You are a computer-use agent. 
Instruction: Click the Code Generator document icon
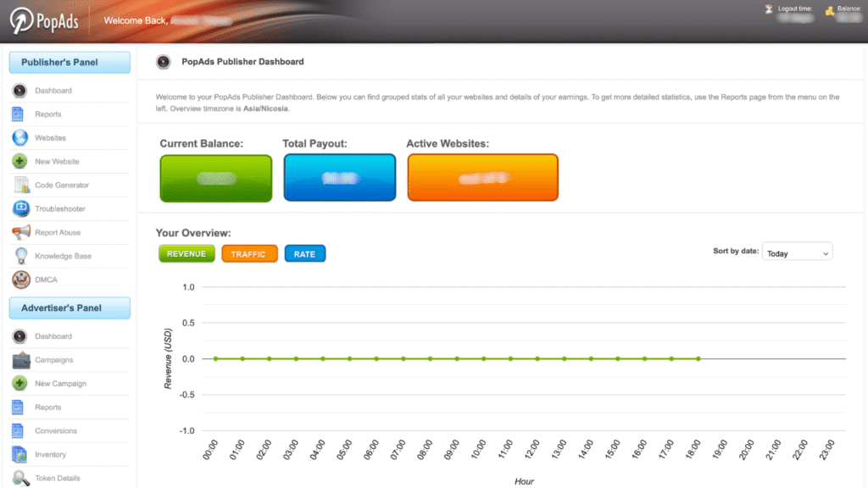[21, 185]
